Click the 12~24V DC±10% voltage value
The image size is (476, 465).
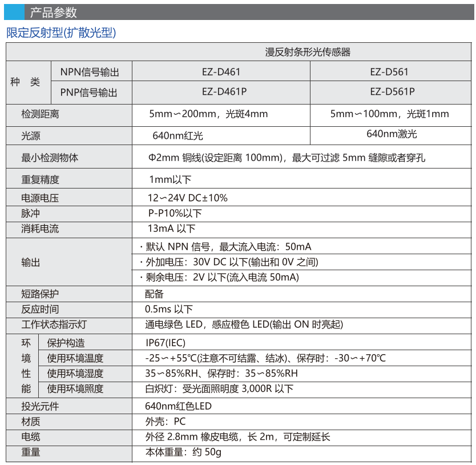tap(188, 198)
